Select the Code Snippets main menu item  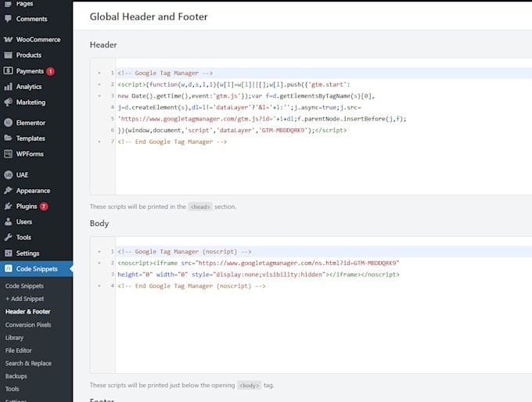pyautogui.click(x=36, y=269)
